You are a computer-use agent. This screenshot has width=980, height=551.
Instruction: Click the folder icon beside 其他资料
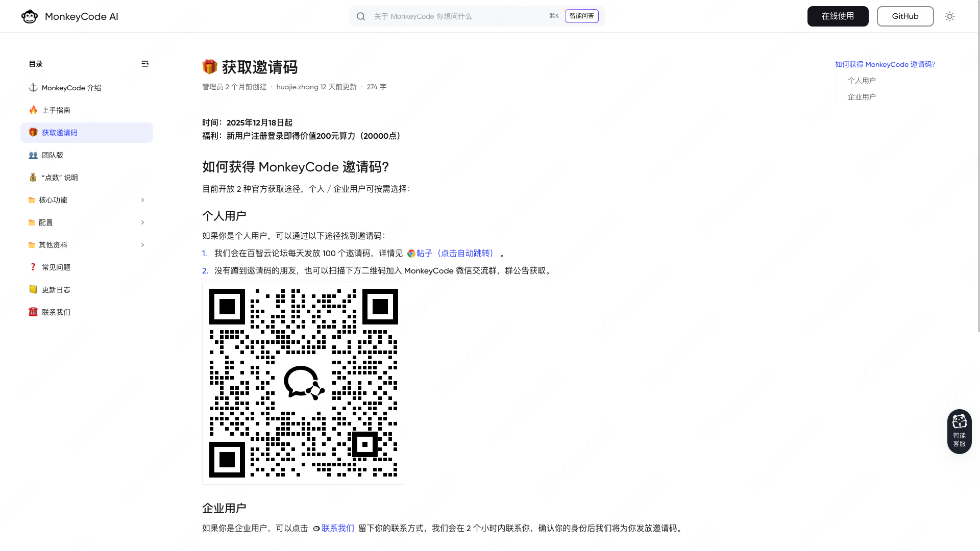pos(32,245)
